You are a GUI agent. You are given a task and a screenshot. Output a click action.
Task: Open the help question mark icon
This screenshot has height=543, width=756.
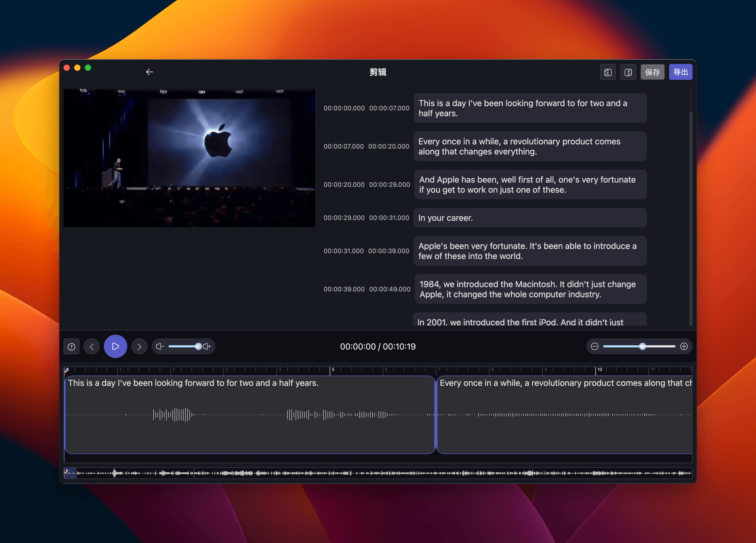click(71, 347)
